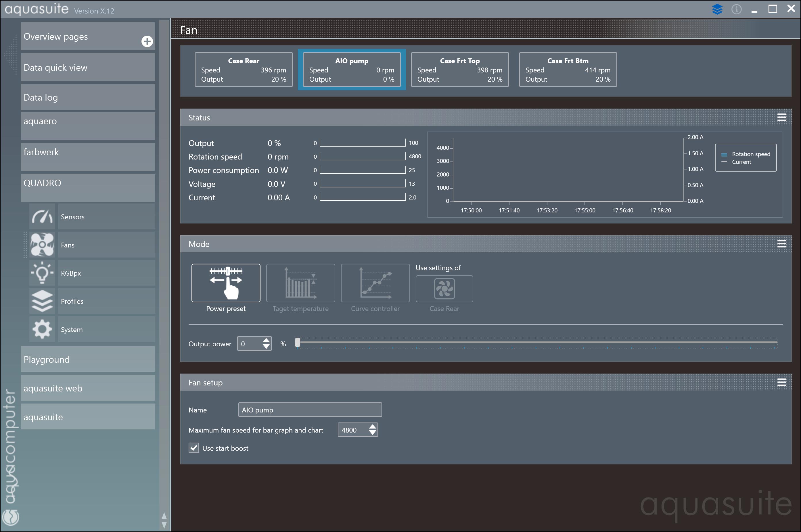Add overview page with plus icon
The width and height of the screenshot is (801, 532).
coord(147,41)
